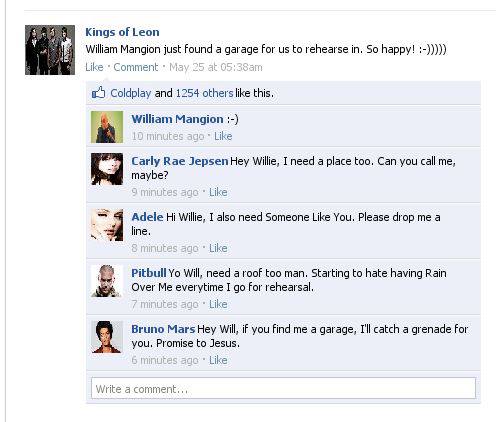Open the Kings of Leon page link
Screen dimensions: 500x422
click(x=122, y=32)
